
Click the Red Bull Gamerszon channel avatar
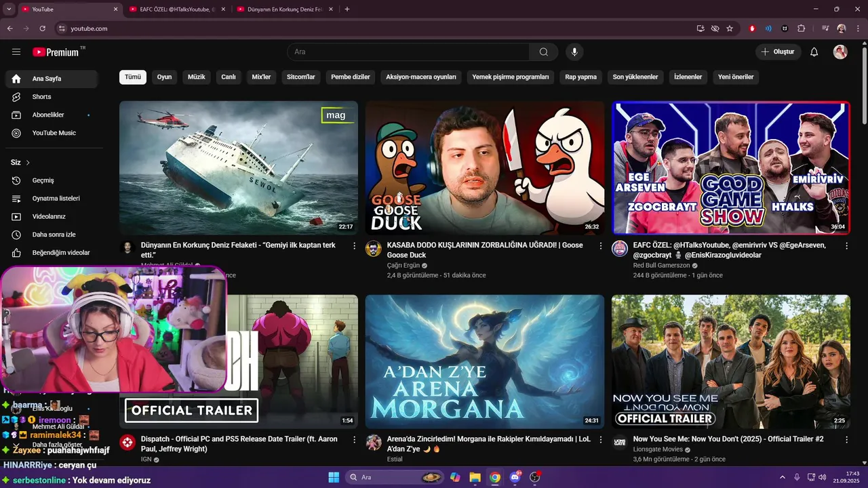[620, 249]
